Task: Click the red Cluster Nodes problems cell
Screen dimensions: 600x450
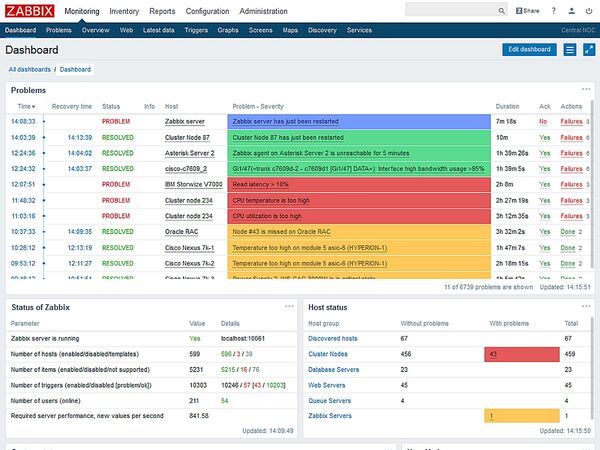Action: coord(521,354)
